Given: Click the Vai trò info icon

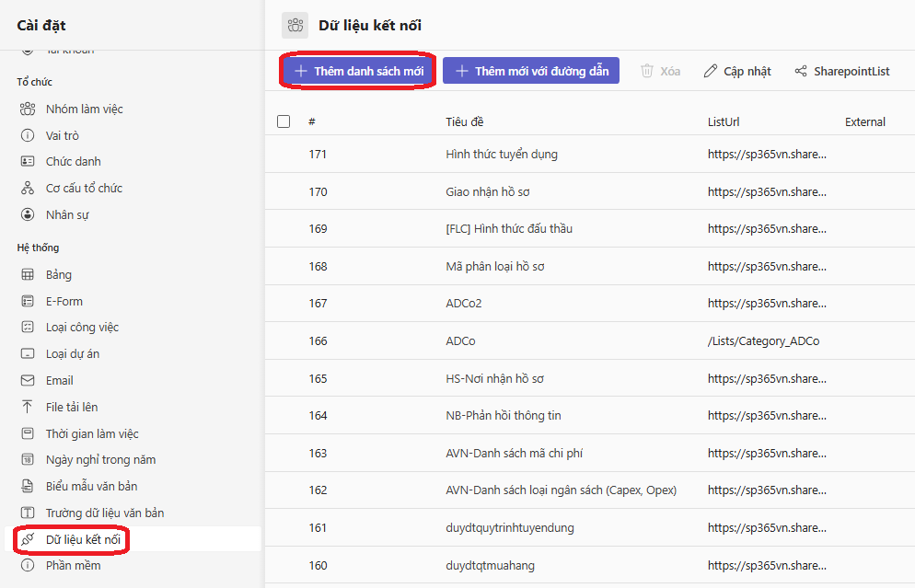Looking at the screenshot, I should pyautogui.click(x=27, y=136).
